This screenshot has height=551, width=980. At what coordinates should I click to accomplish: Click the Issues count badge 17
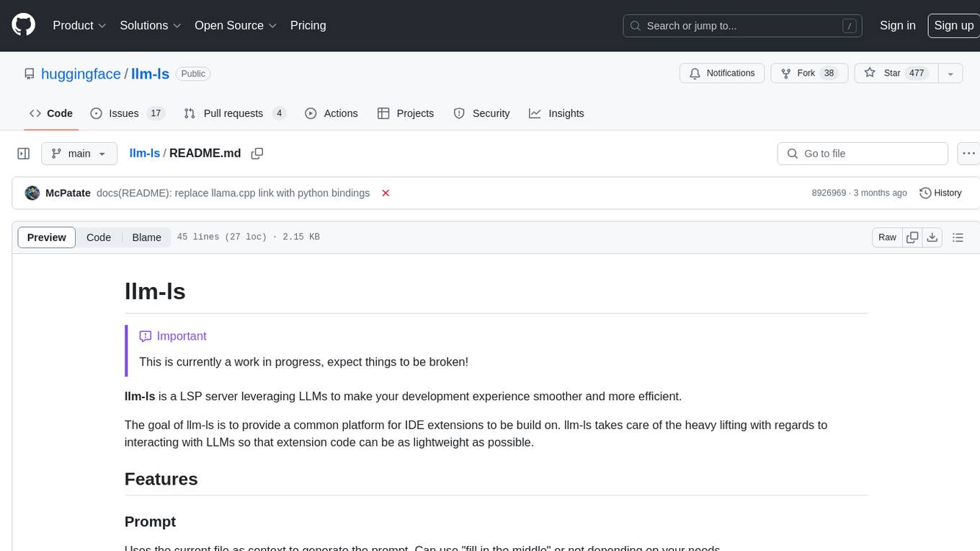tap(156, 113)
